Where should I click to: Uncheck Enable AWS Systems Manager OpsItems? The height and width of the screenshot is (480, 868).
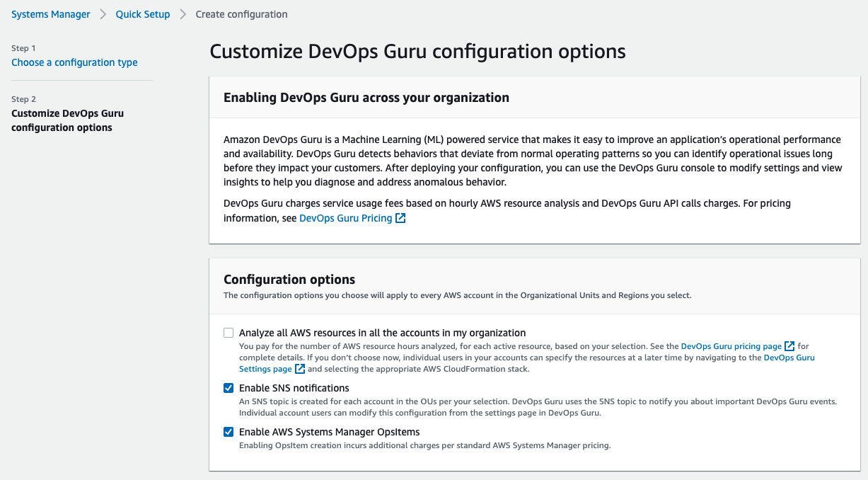pyautogui.click(x=228, y=431)
